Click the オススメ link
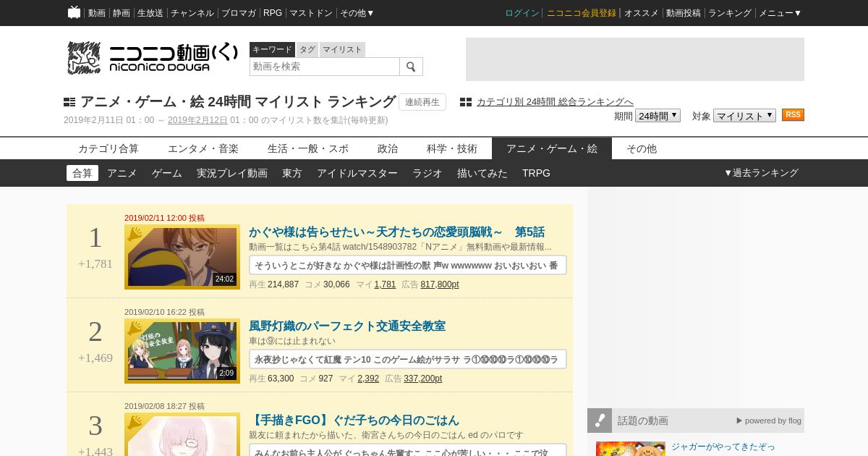 pos(642,13)
